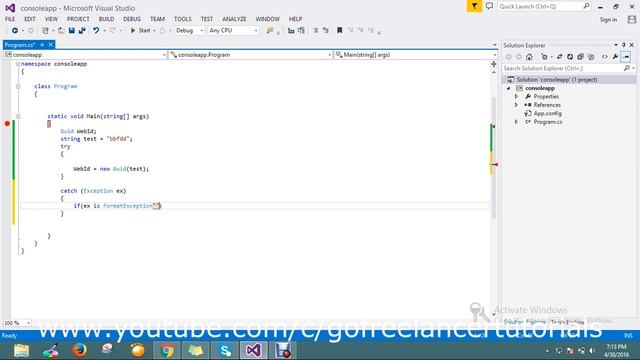Open the TOOLS menu
640x360 pixels.
[182, 19]
